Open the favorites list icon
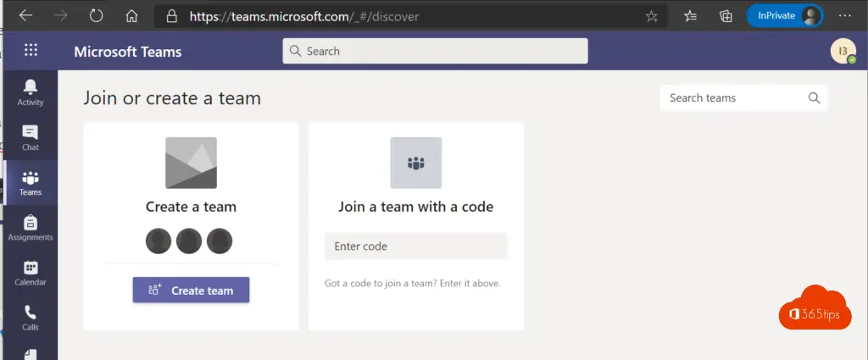Viewport: 868px width, 360px height. pyautogui.click(x=690, y=16)
